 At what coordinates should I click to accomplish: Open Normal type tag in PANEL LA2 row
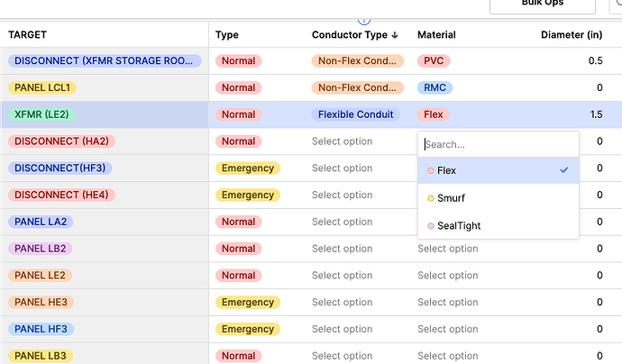[x=238, y=222]
